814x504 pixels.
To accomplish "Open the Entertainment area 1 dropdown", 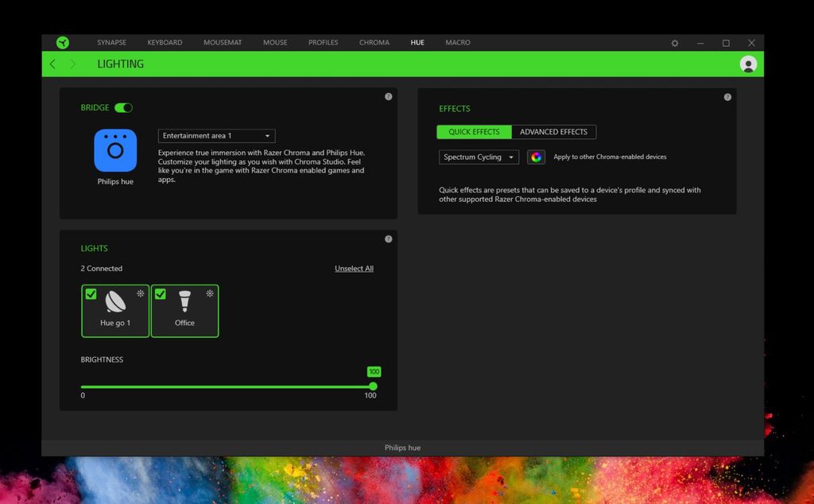I will click(x=215, y=135).
